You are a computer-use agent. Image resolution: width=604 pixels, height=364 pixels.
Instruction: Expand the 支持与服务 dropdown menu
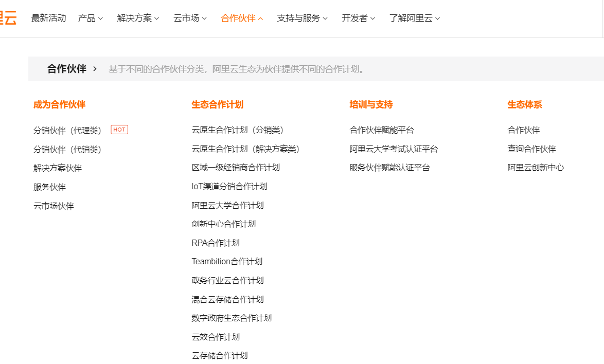302,18
